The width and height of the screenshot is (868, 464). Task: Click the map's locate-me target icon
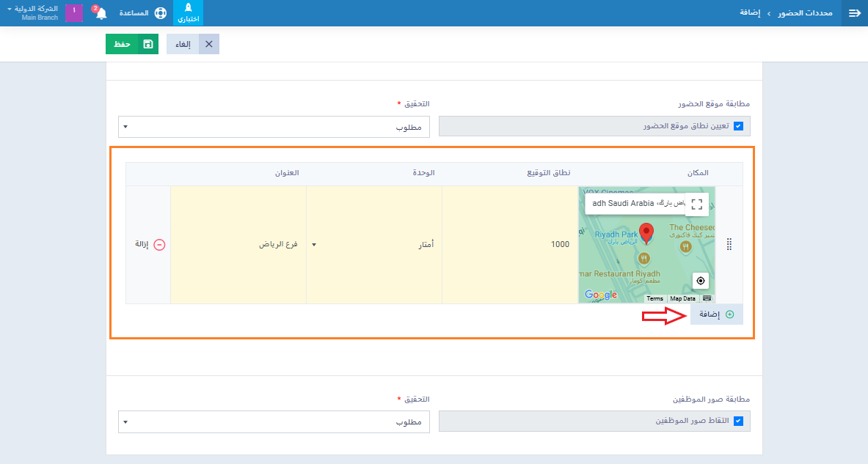(x=701, y=281)
